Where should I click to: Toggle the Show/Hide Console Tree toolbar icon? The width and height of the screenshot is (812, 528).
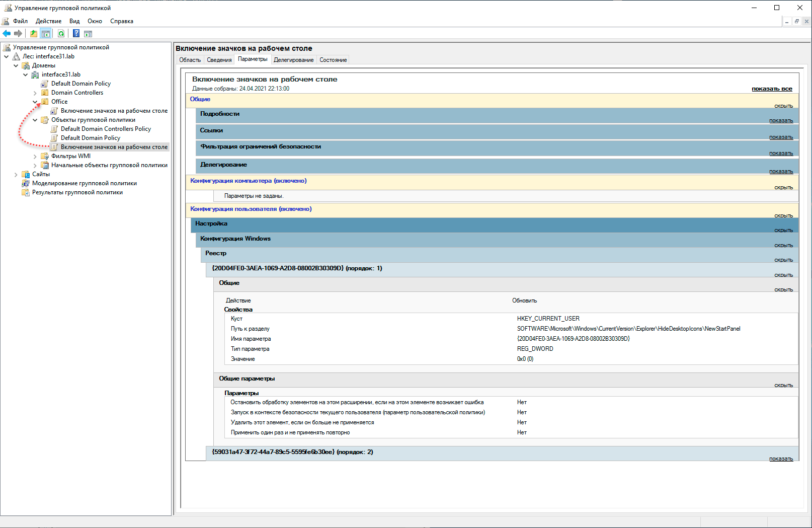(x=46, y=34)
